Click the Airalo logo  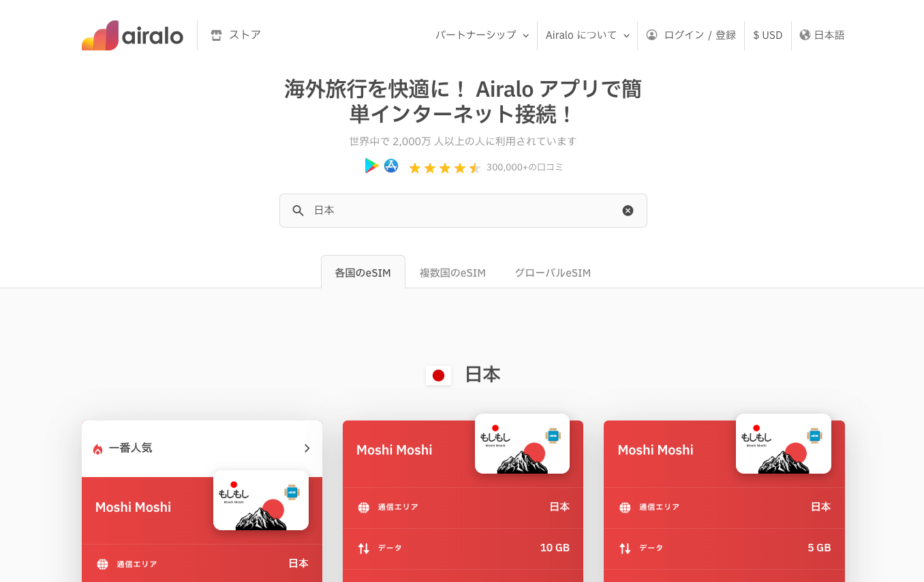pyautogui.click(x=132, y=35)
